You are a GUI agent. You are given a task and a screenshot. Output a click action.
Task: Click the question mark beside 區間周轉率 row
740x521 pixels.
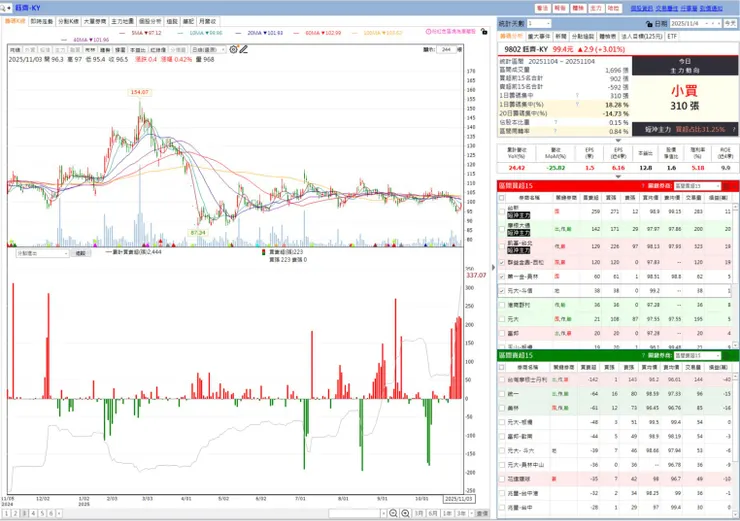click(x=555, y=131)
